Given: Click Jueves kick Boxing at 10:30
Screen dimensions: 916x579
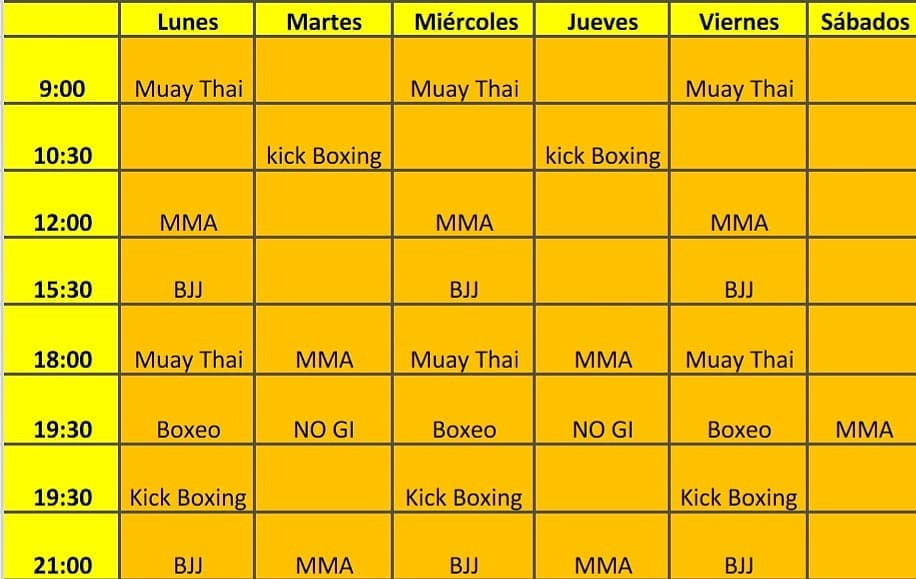Looking at the screenshot, I should coord(602,156).
